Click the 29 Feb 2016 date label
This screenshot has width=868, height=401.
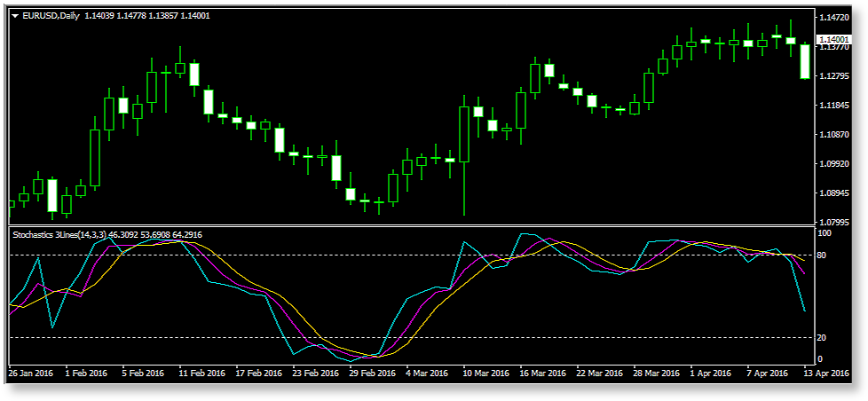pos(371,373)
